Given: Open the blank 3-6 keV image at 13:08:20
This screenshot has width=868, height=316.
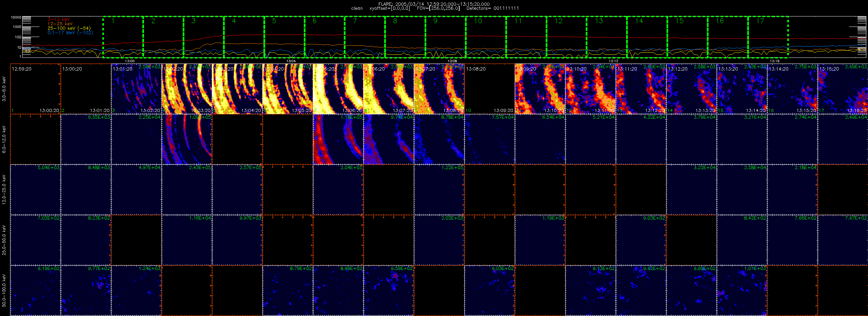Looking at the screenshot, I should coord(490,89).
